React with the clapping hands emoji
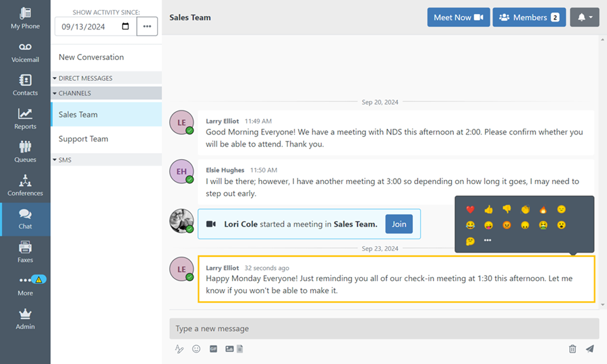This screenshot has height=364, width=607. tap(525, 210)
